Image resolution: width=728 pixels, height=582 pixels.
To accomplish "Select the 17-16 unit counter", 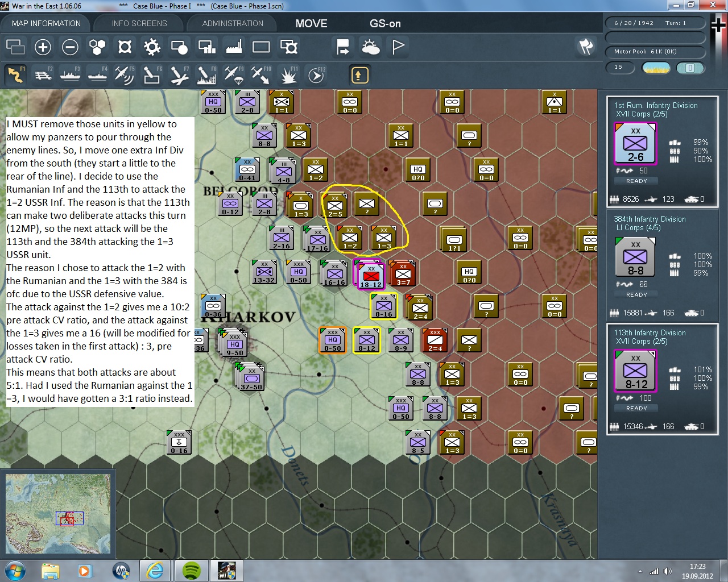I will point(317,239).
